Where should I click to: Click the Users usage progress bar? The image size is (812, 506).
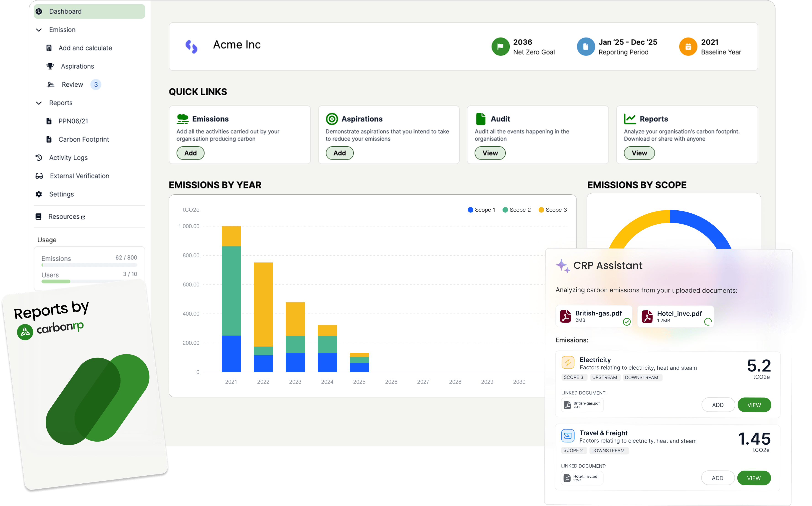[89, 281]
